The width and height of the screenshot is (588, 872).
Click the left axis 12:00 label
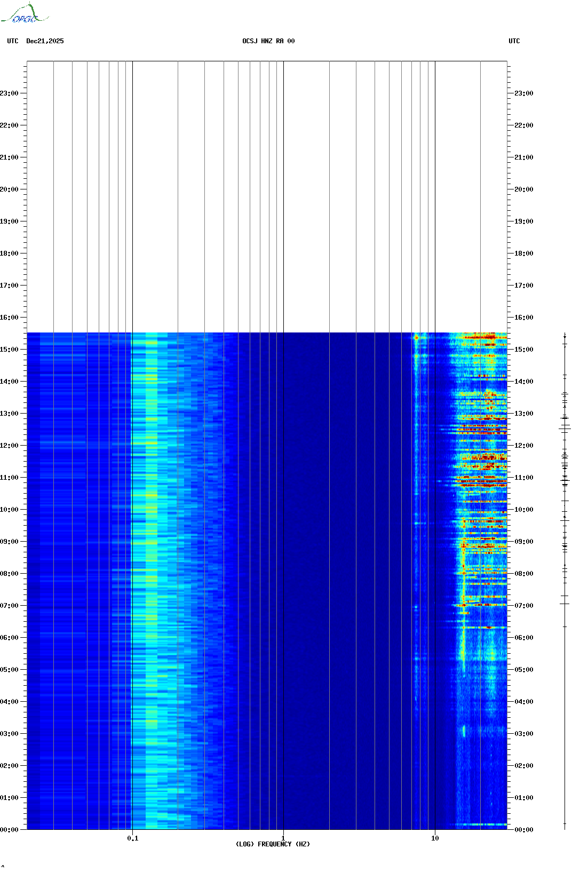9,446
